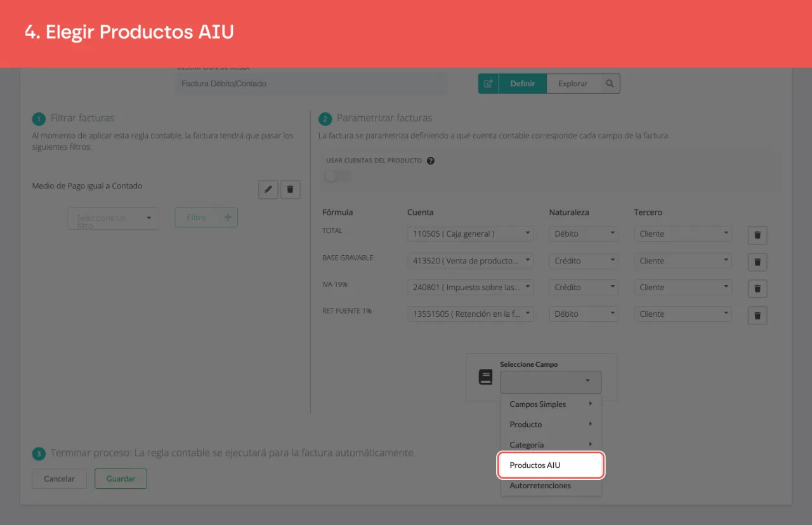Screen dimensions: 812x525
Task: Click the BASE GRAVABLE formula label
Action: click(x=348, y=258)
